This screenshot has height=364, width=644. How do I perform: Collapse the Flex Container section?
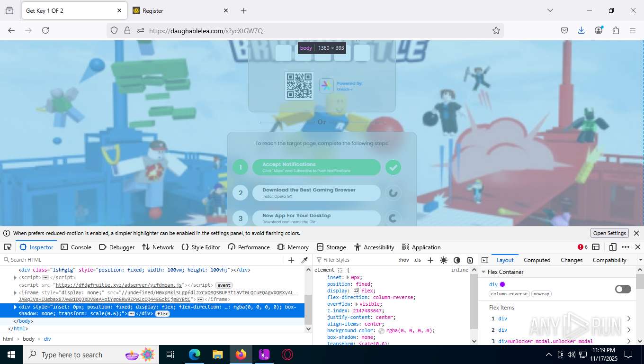point(484,272)
